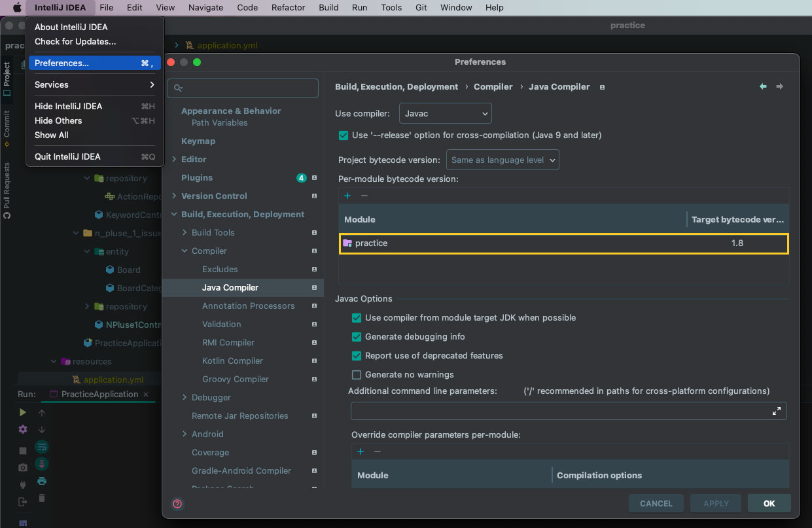Stop the running process square icon
Screen dimensions: 812x528
(x=23, y=451)
